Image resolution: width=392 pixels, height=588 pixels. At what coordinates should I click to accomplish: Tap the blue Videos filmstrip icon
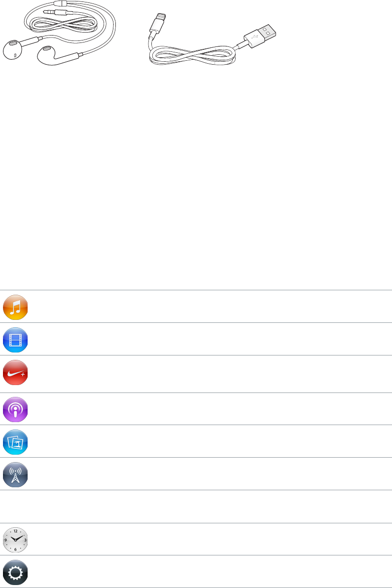point(15,339)
